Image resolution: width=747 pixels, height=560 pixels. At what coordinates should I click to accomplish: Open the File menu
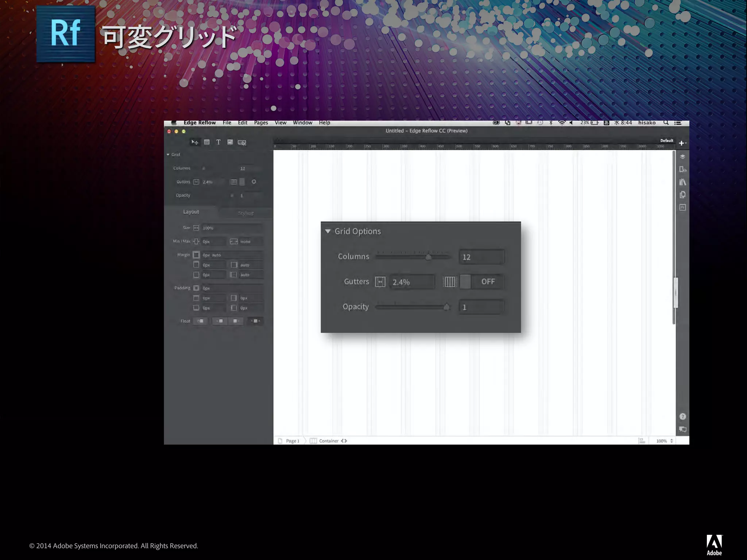(227, 123)
